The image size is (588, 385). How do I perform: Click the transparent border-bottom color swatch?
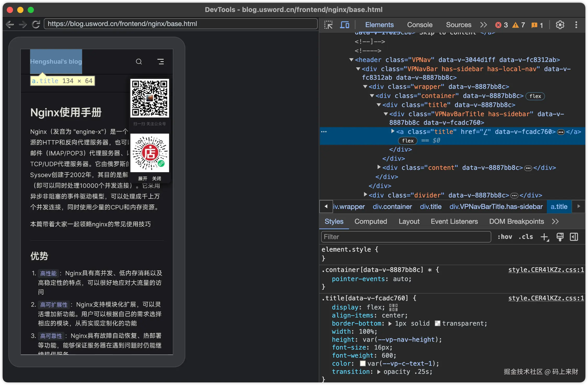(x=438, y=323)
